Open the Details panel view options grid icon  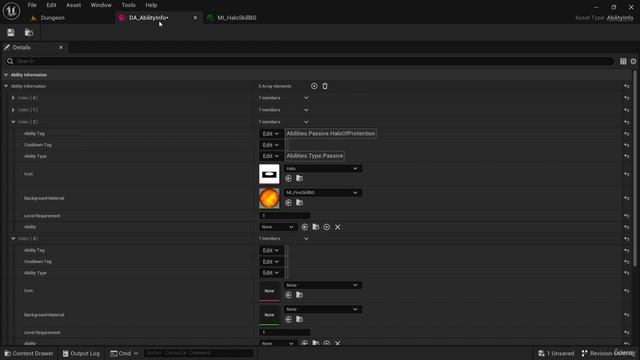coord(623,61)
